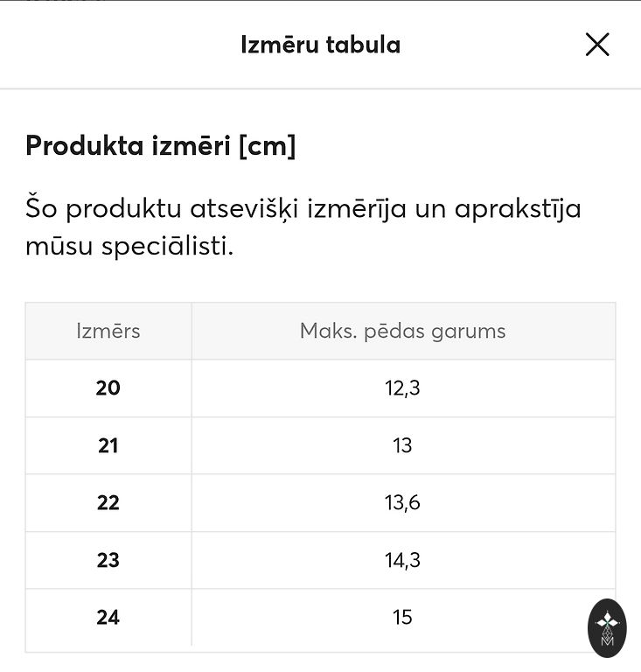Click the 12,3 foot length value
The width and height of the screenshot is (641, 672).
pyautogui.click(x=402, y=388)
